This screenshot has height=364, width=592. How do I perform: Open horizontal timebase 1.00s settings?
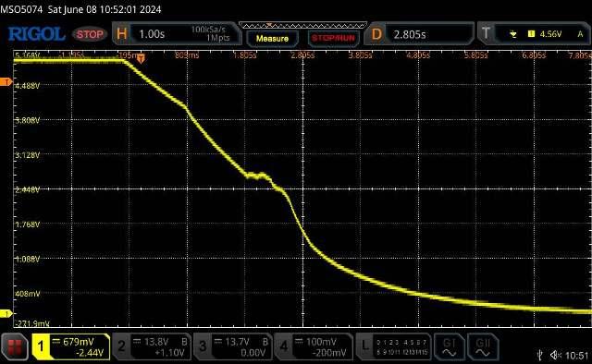177,34
